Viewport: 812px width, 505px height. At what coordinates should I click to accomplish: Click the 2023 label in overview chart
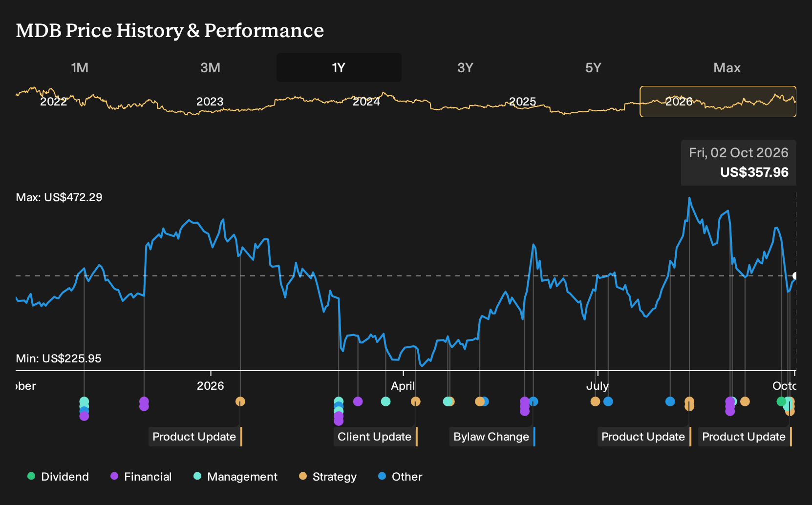[x=210, y=102]
